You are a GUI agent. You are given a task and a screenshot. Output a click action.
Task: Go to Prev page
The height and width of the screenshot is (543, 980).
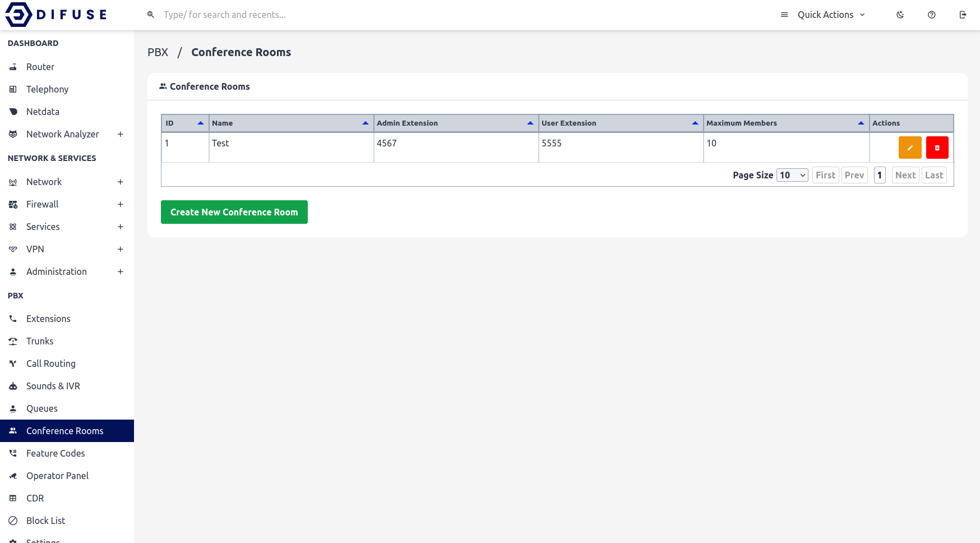tap(854, 175)
